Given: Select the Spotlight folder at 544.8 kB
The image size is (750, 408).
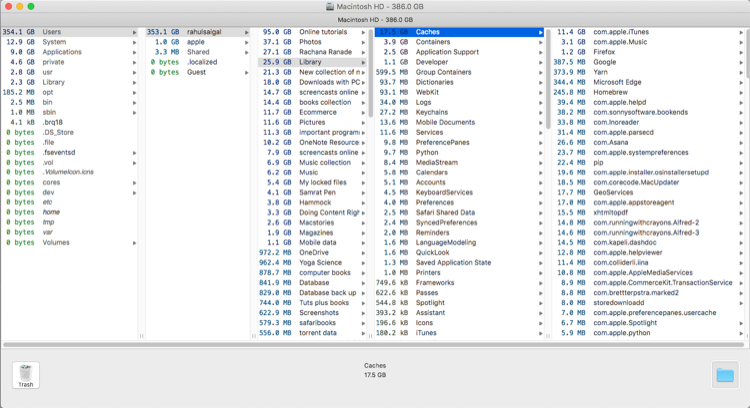Looking at the screenshot, I should point(460,303).
